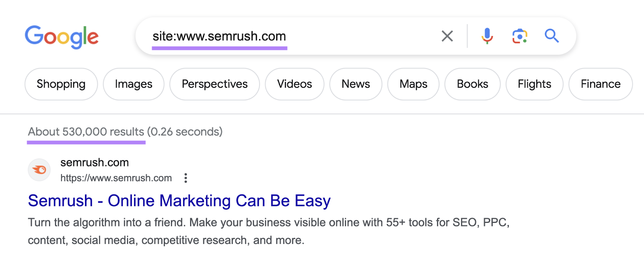Clear the search query with the X icon
Screen dimensions: 644x272
pyautogui.click(x=447, y=36)
